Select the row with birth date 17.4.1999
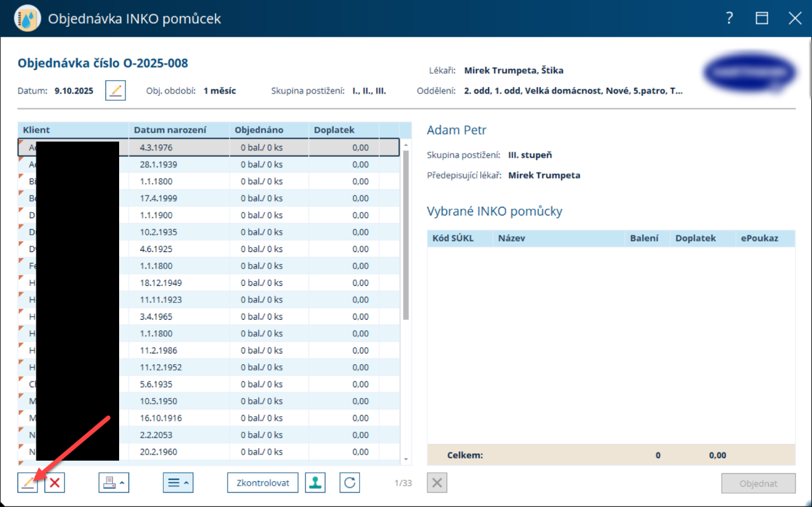The height and width of the screenshot is (507, 812). pos(209,198)
